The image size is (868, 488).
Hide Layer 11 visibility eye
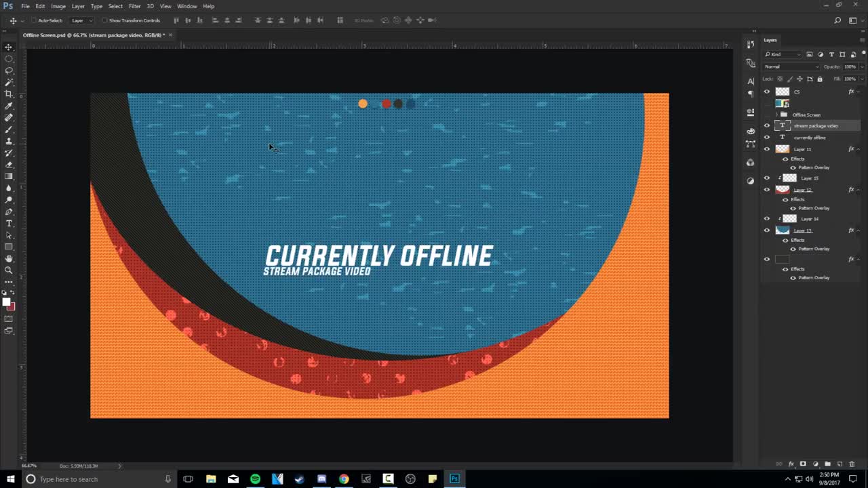point(767,149)
